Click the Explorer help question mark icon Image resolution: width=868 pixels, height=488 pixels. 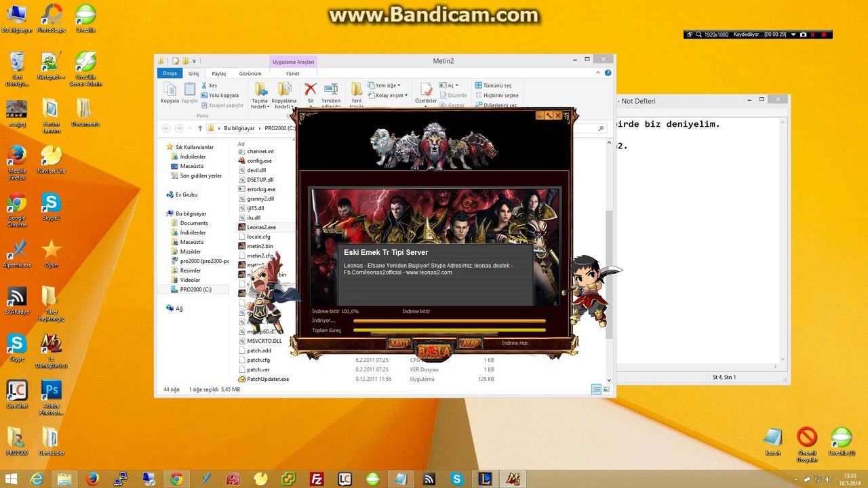608,73
